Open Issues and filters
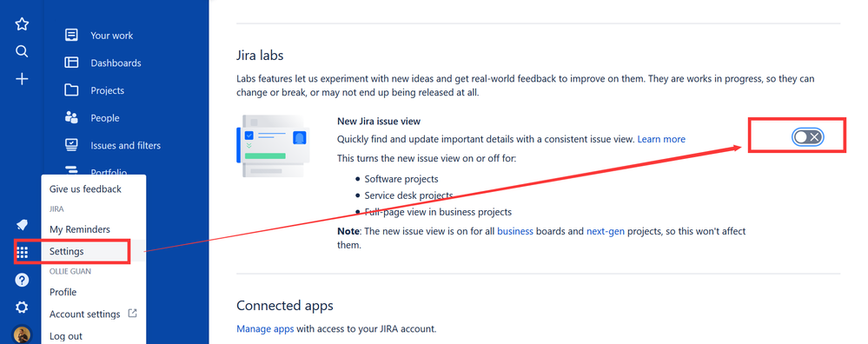Viewport: 868px width, 344px height. [x=126, y=145]
